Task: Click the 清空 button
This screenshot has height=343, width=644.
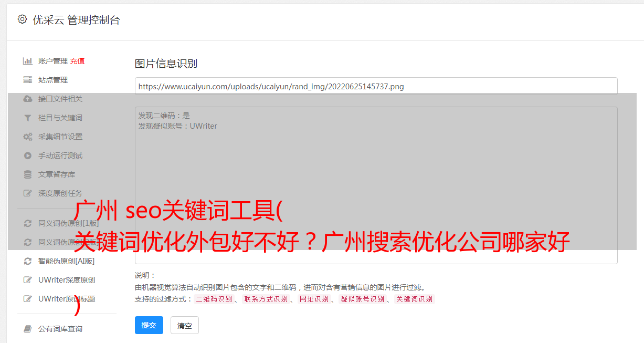Action: tap(185, 326)
